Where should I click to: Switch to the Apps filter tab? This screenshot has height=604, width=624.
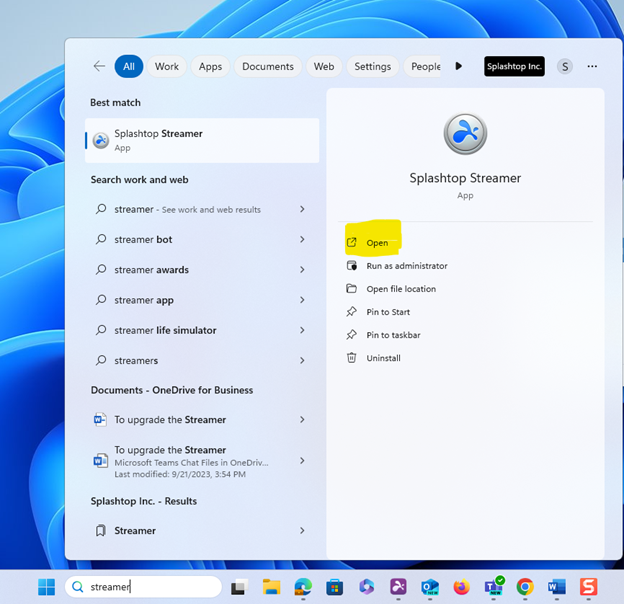(211, 66)
